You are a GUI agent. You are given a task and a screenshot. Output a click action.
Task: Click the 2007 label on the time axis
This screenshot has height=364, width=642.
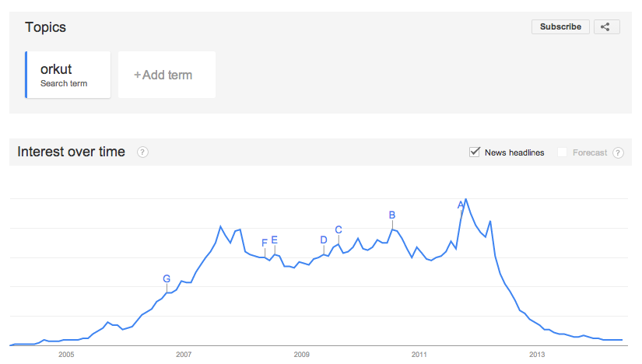click(184, 355)
